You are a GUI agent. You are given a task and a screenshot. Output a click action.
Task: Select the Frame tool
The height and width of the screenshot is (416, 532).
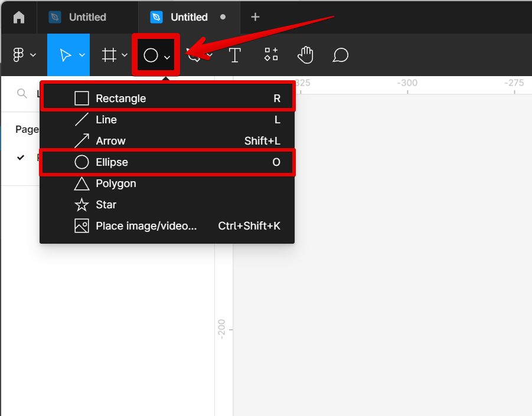[109, 55]
